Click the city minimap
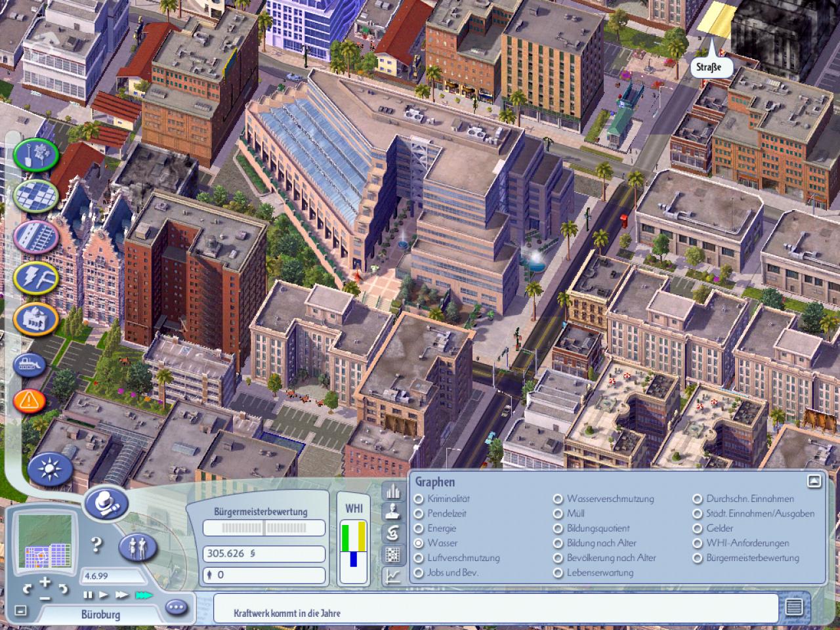Screen dimensions: 840x630 [45, 542]
